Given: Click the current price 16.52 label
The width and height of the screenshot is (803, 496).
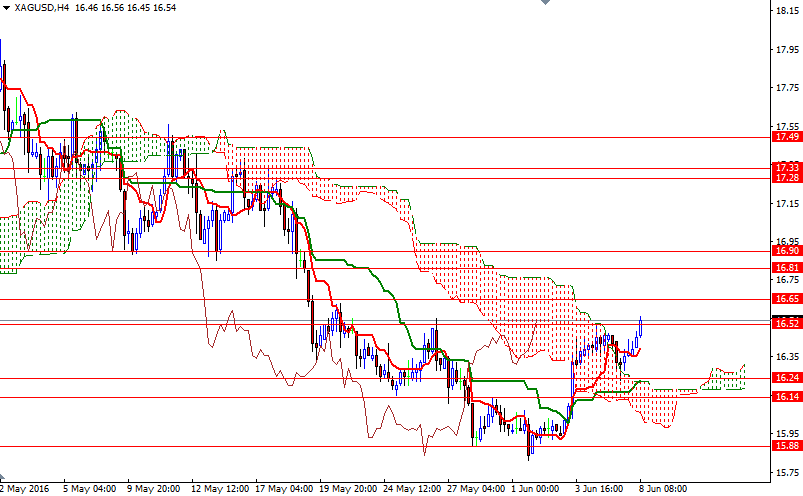Looking at the screenshot, I should tap(786, 323).
